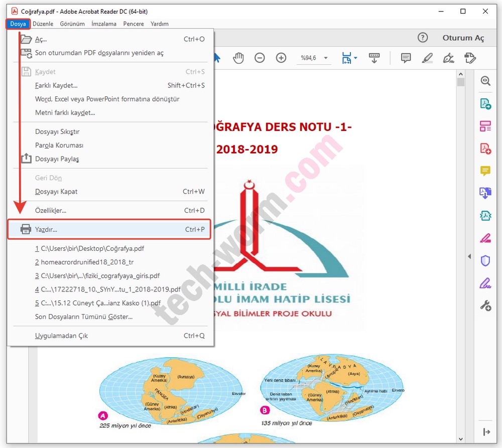Click the zoom out minus icon
The height and width of the screenshot is (448, 502).
(260, 58)
